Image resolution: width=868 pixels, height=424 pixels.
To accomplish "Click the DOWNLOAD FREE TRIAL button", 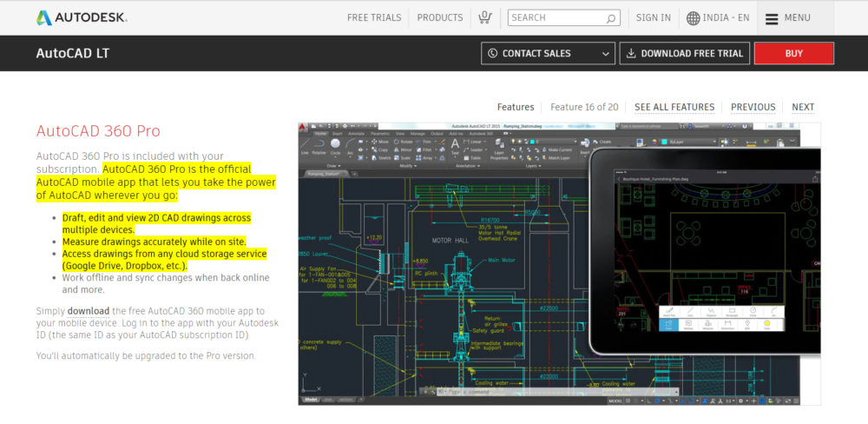I will (685, 54).
